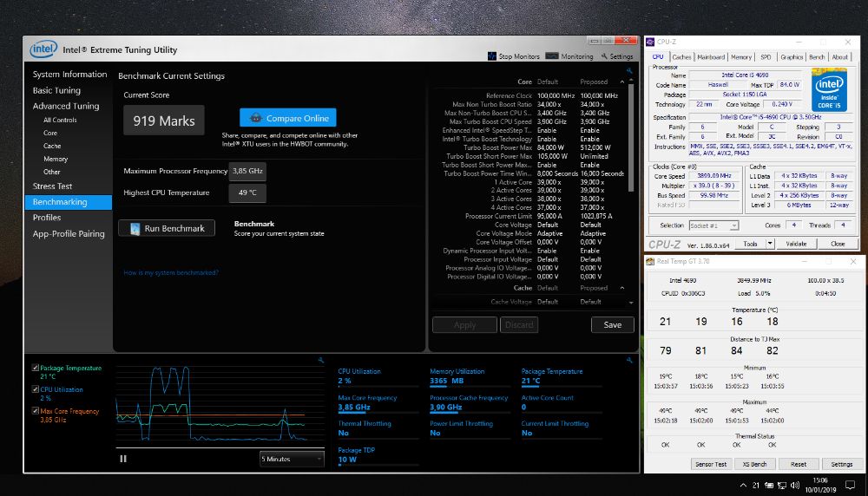Image resolution: width=868 pixels, height=496 pixels.
Task: Click the Intel logo in XTU header
Action: pyautogui.click(x=43, y=49)
